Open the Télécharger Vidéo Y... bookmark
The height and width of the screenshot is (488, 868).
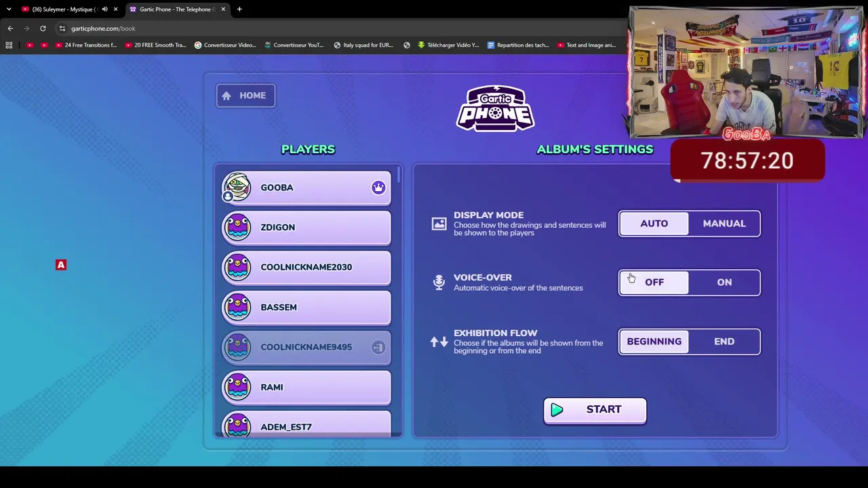pyautogui.click(x=449, y=45)
